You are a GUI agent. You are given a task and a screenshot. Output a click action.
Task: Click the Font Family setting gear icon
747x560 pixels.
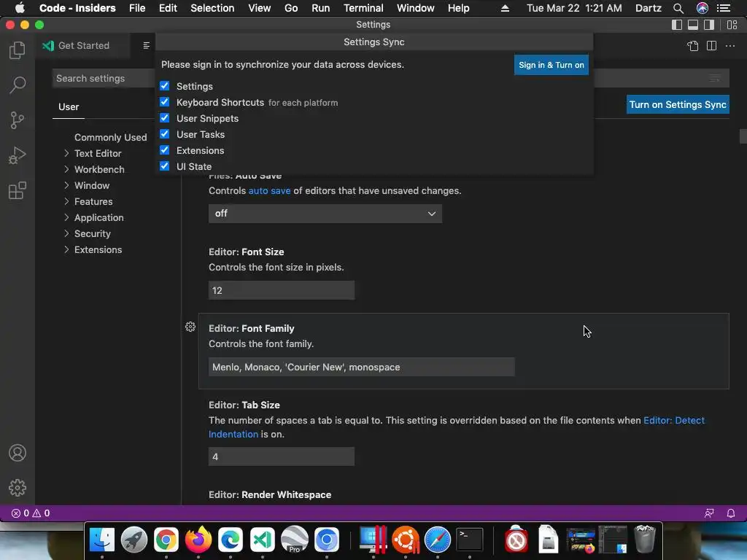[190, 327]
